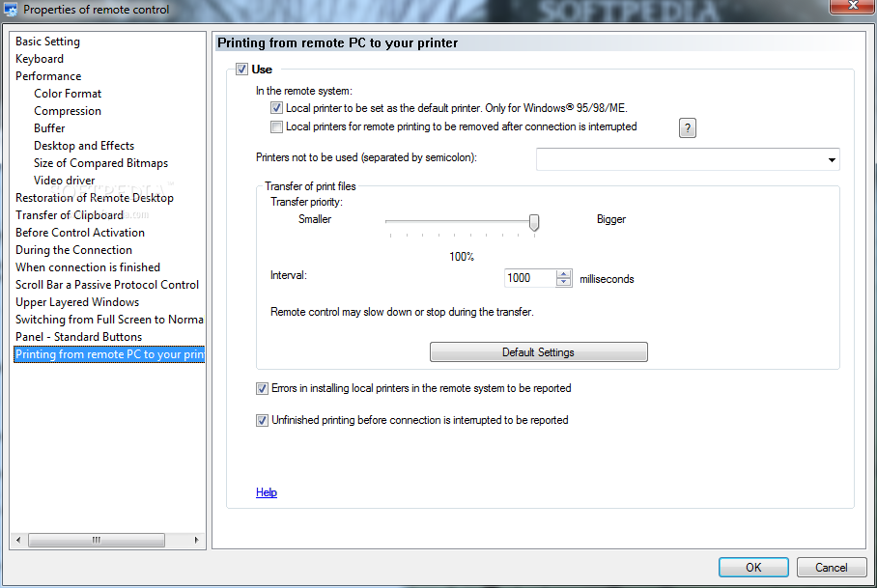877x588 pixels.
Task: Click the Default Settings button
Action: pos(539,352)
